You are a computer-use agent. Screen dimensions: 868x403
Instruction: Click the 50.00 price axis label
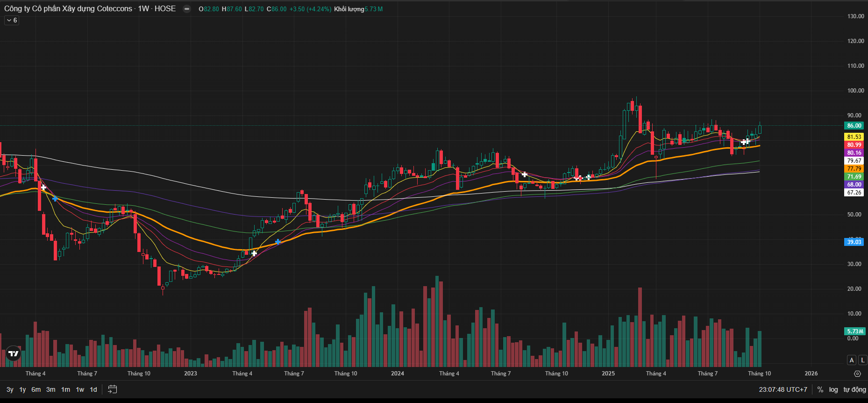click(854, 215)
